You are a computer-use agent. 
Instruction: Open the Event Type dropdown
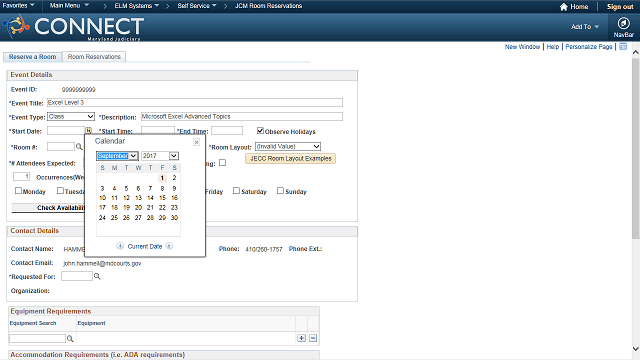tap(71, 117)
